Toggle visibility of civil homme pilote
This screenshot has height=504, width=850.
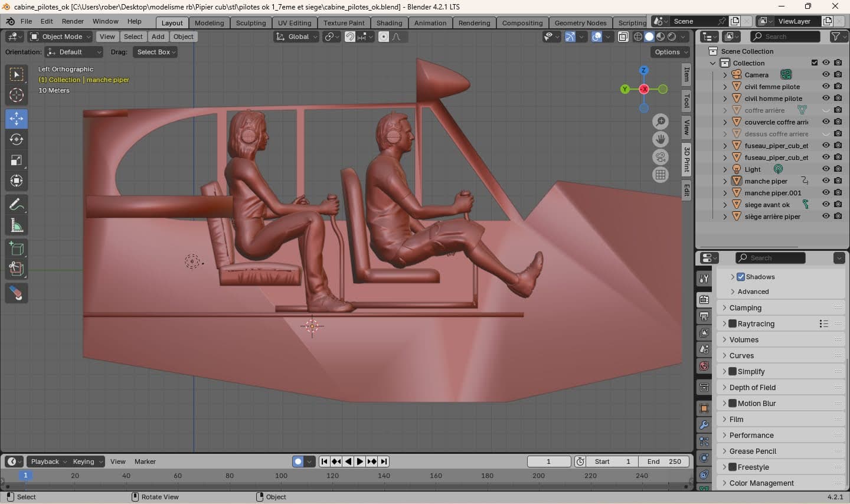[x=826, y=98]
